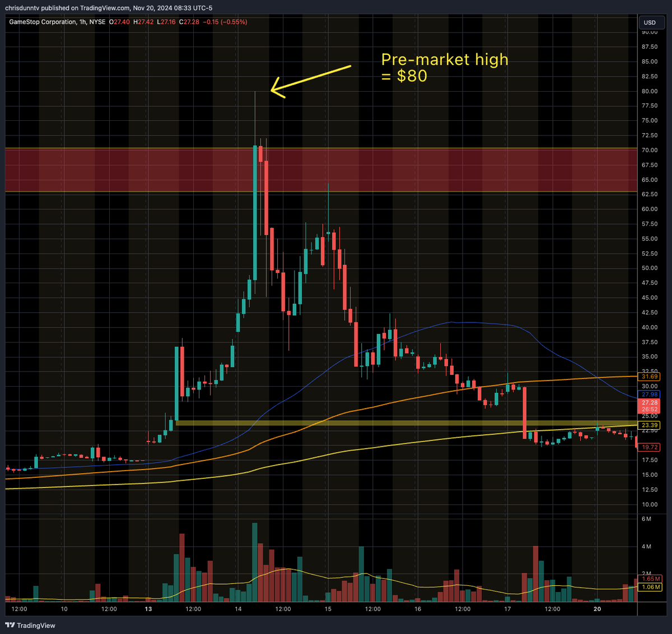Click the 10.00 price axis label
Screen dimensions: 672x634
[650, 504]
